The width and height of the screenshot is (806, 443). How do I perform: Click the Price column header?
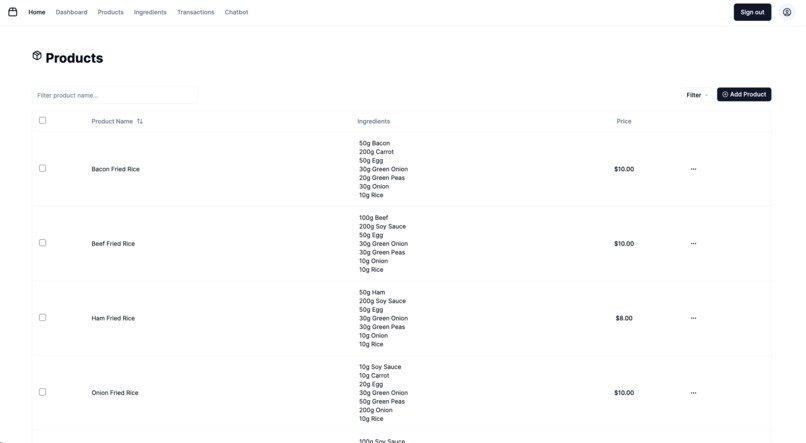point(624,121)
